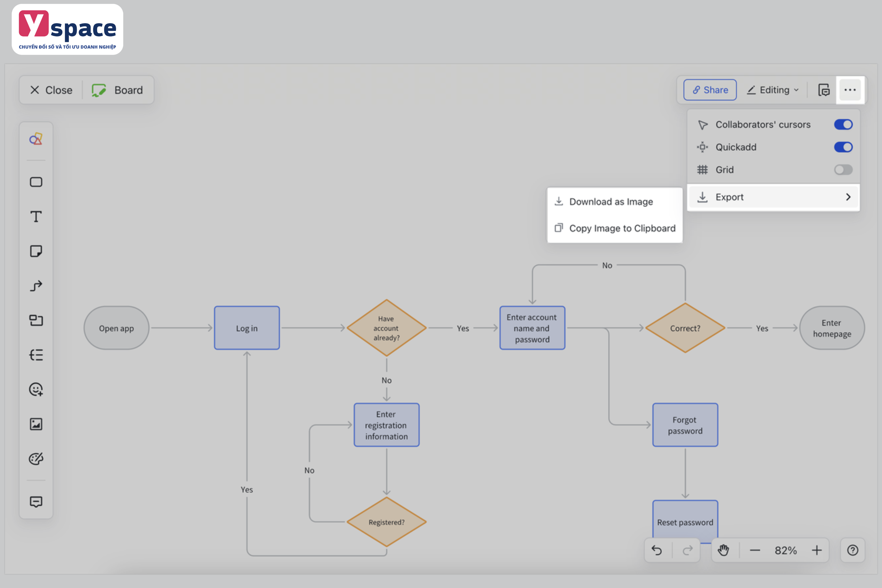Click the Export menu label
Viewport: 882px width, 588px height.
(x=729, y=197)
